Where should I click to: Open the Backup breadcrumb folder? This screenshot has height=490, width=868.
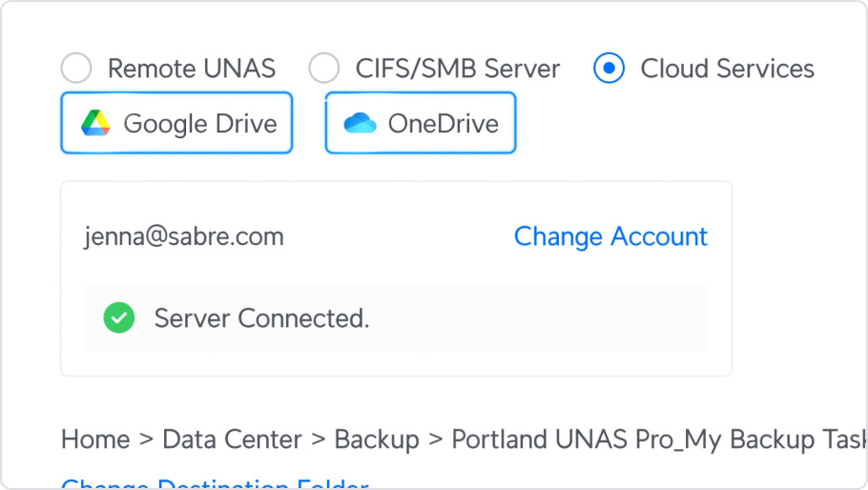pos(377,440)
